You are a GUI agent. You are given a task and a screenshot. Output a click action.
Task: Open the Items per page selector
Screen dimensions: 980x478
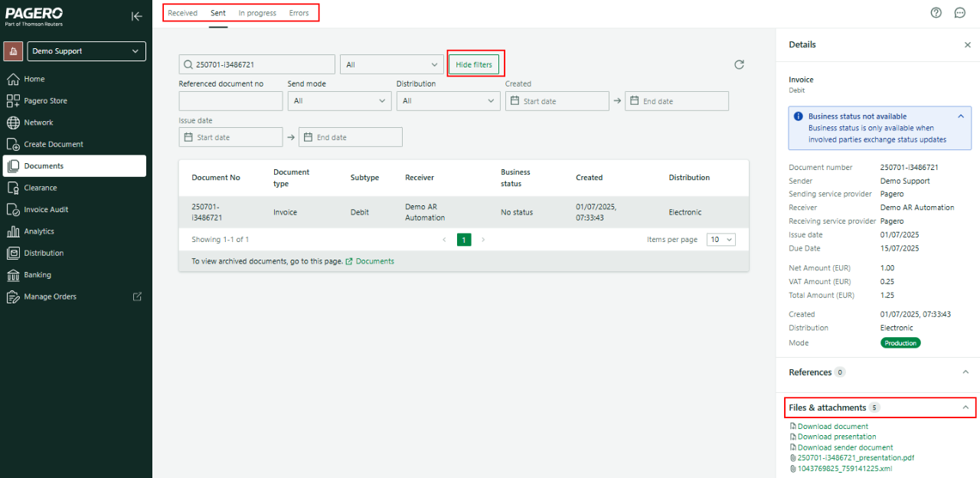(720, 239)
